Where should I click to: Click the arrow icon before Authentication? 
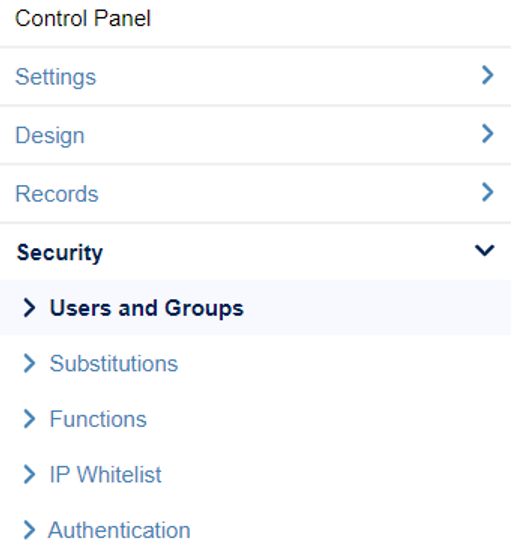29,530
